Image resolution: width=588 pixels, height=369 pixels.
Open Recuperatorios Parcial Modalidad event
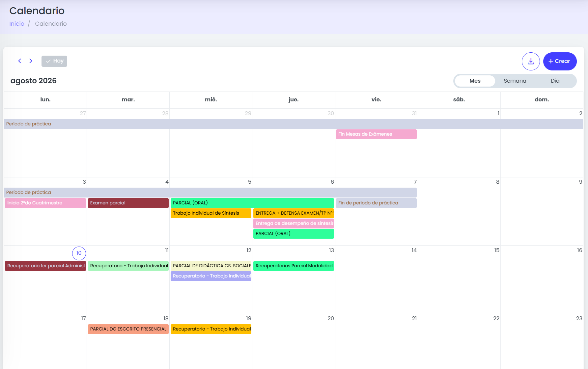[x=294, y=266]
